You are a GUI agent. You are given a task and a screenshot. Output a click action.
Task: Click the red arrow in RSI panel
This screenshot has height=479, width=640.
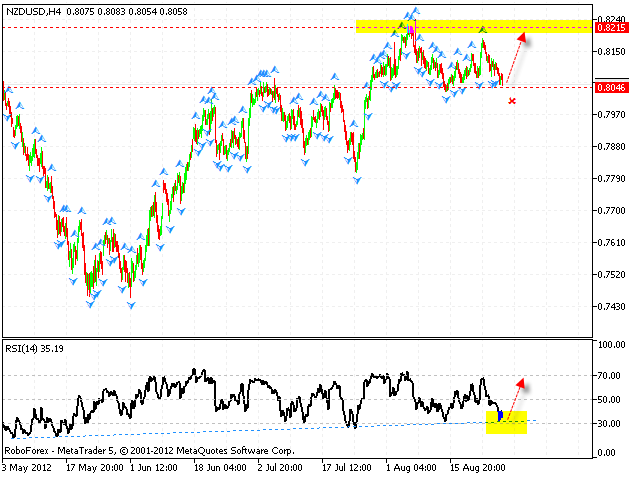[x=512, y=392]
